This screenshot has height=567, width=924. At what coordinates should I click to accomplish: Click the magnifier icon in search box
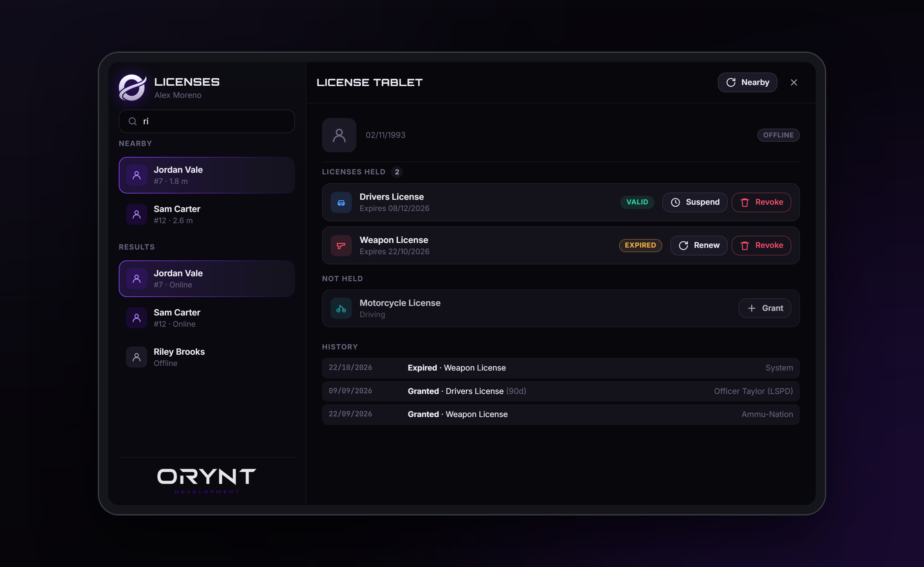pyautogui.click(x=132, y=121)
